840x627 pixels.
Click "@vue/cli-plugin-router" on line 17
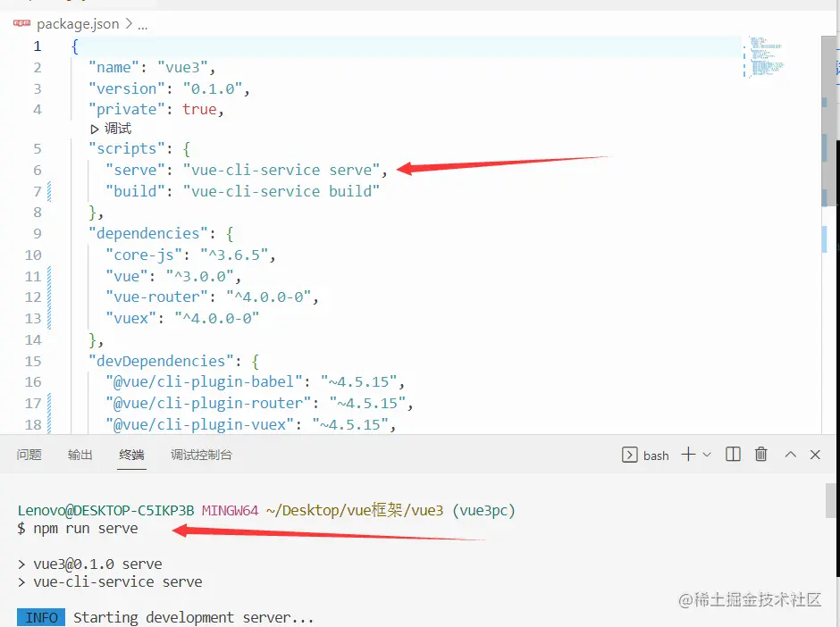[x=208, y=403]
